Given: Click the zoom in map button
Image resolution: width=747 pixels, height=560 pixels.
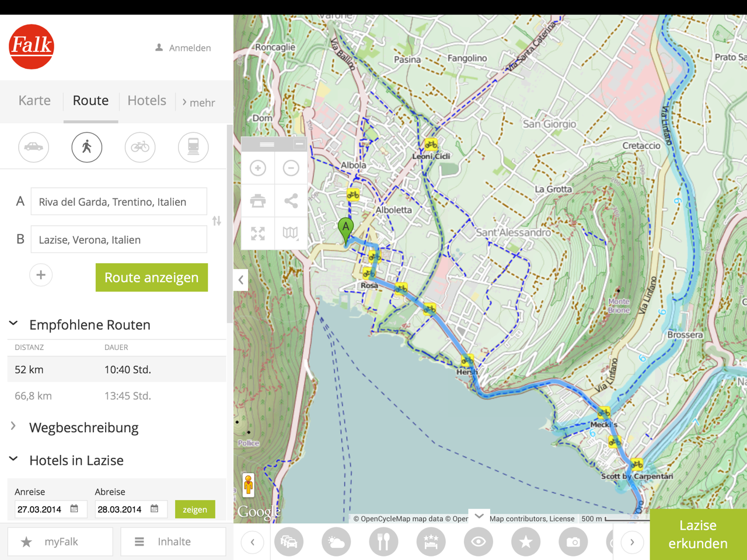Looking at the screenshot, I should [x=258, y=169].
